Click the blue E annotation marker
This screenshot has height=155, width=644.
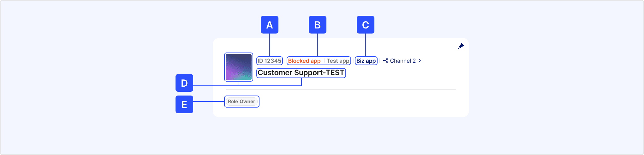[x=184, y=104]
